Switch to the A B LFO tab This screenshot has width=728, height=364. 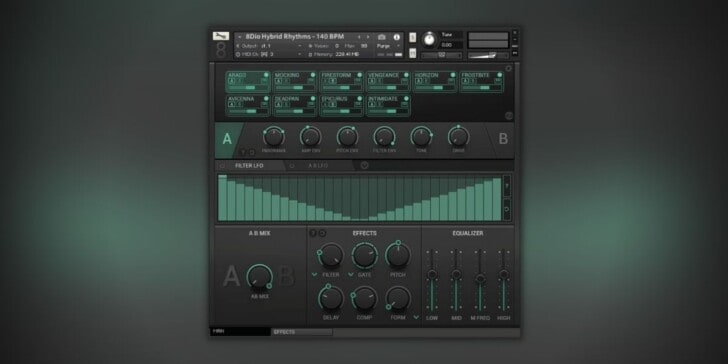318,165
